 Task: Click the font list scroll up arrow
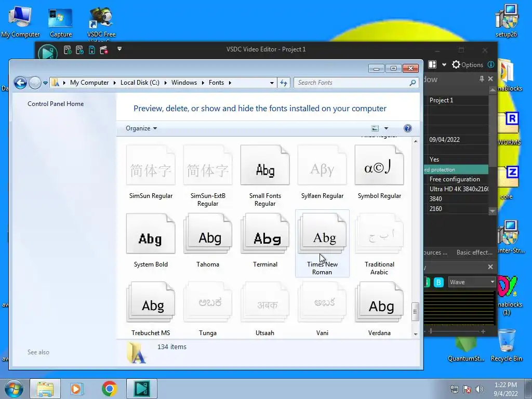(x=415, y=141)
